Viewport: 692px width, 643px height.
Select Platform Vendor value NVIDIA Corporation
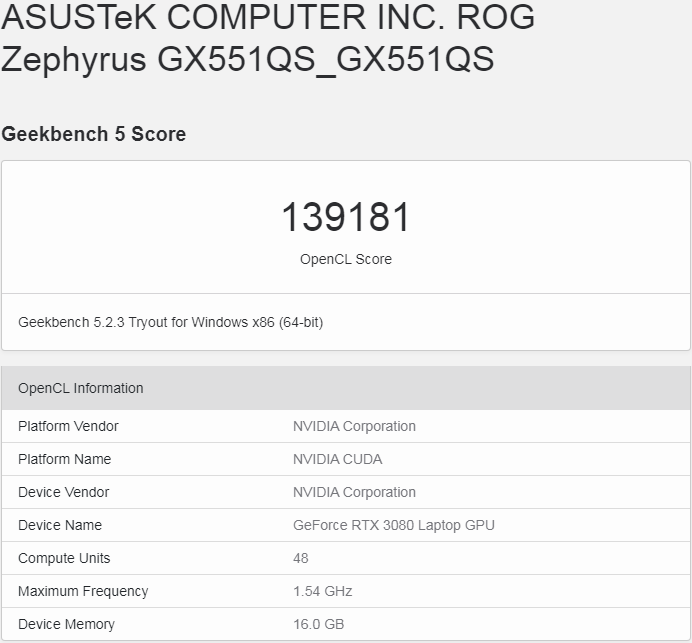click(354, 426)
